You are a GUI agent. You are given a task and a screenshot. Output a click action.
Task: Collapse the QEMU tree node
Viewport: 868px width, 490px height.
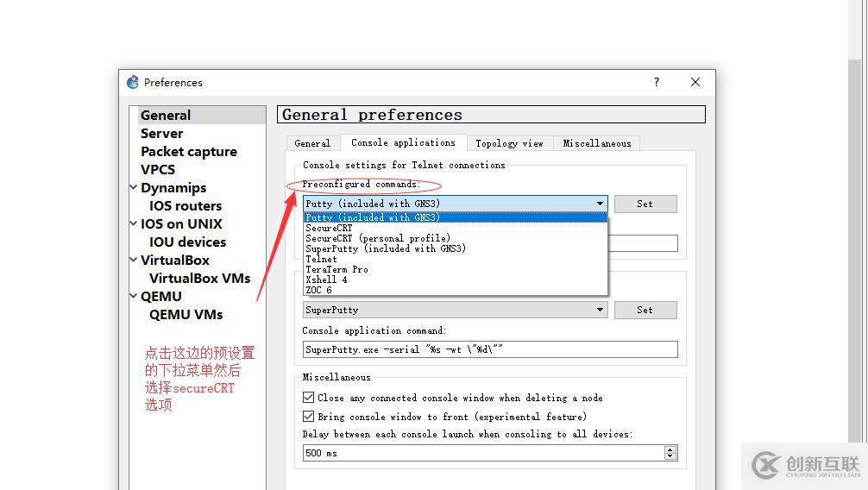point(134,296)
